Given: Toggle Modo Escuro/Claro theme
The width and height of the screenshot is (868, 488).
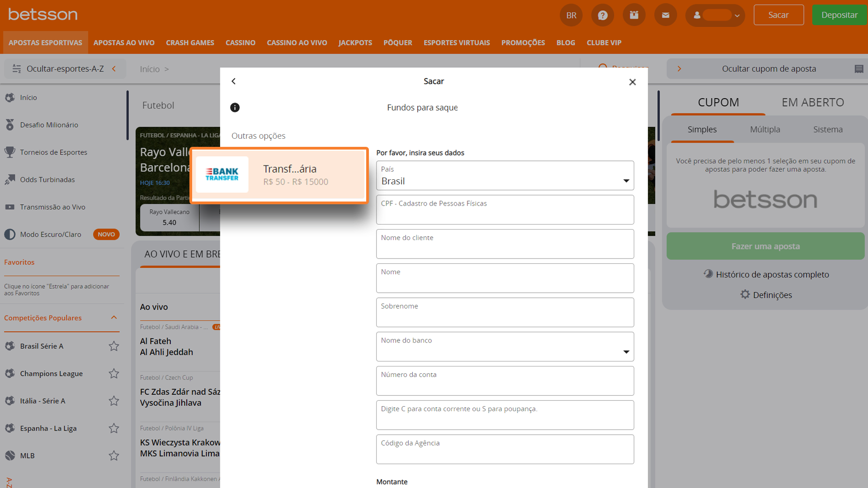Looking at the screenshot, I should point(51,235).
